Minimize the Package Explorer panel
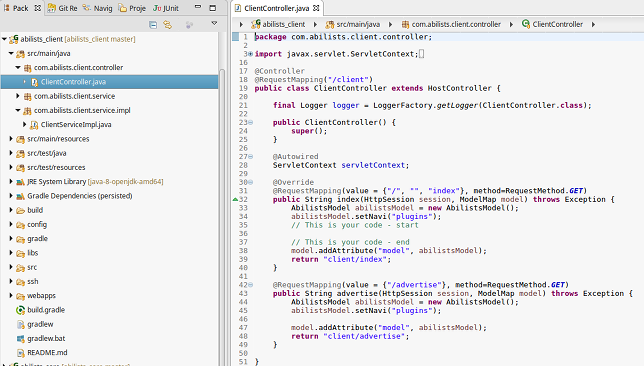This screenshot has width=644, height=366. (x=198, y=7)
